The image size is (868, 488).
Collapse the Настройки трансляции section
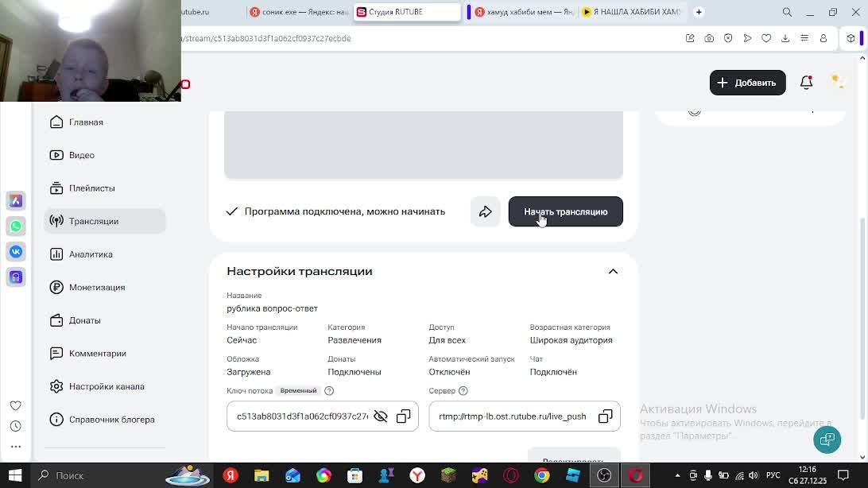tap(613, 271)
